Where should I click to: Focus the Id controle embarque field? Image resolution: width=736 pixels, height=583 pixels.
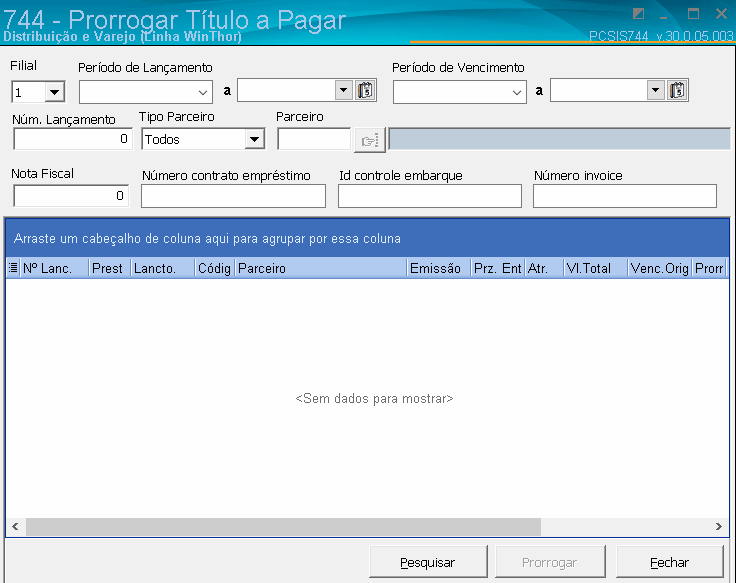click(429, 196)
